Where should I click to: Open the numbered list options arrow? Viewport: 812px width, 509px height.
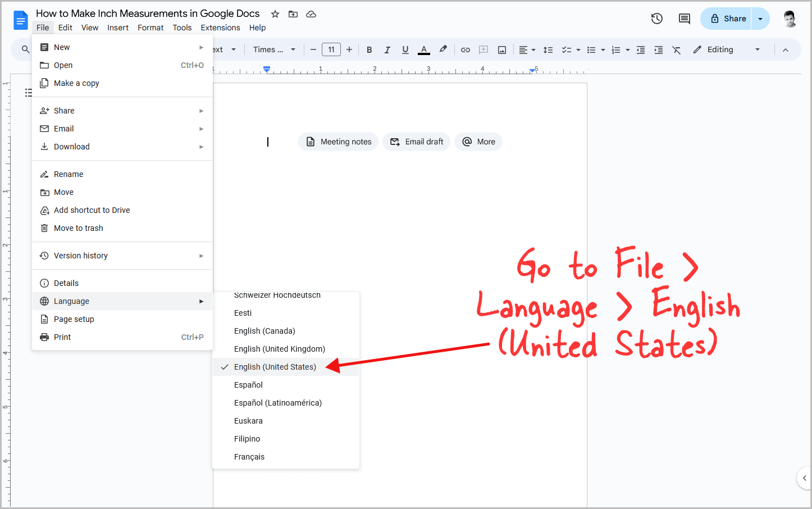tap(627, 49)
